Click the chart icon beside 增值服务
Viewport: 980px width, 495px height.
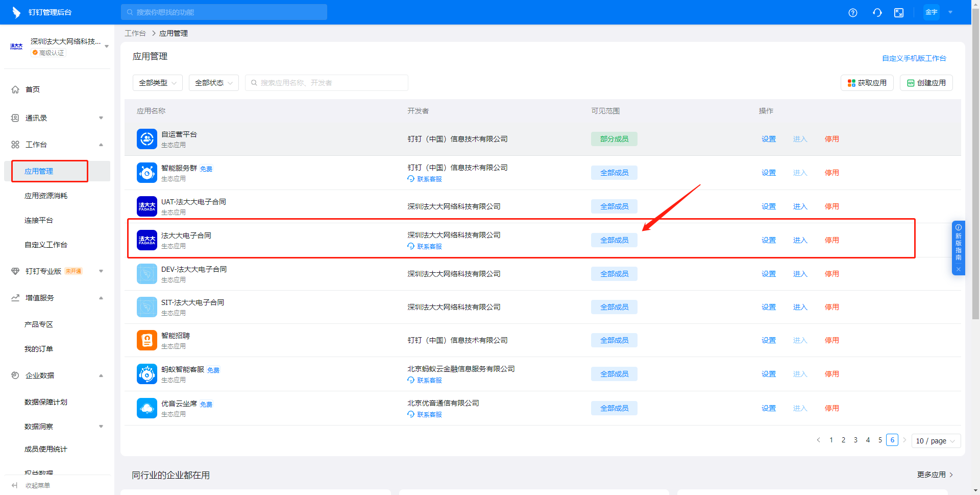(x=15, y=298)
